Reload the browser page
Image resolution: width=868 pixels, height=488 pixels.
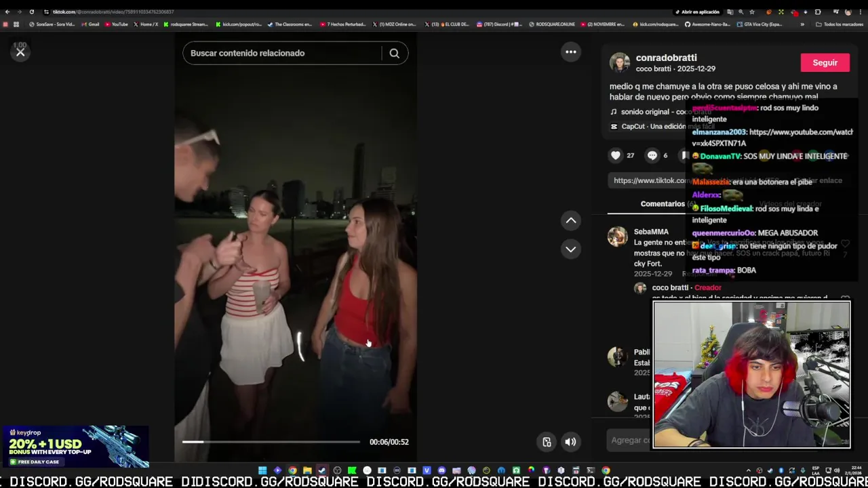tap(31, 12)
